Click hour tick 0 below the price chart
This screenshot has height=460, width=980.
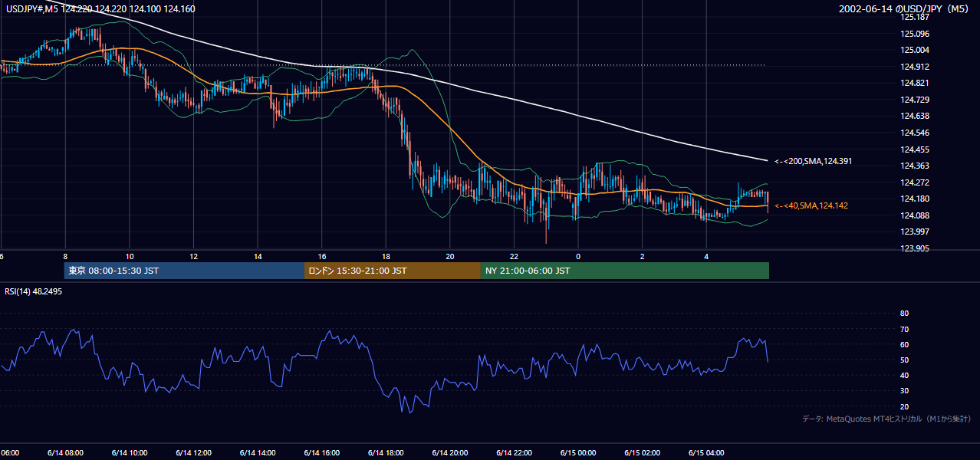(x=578, y=256)
